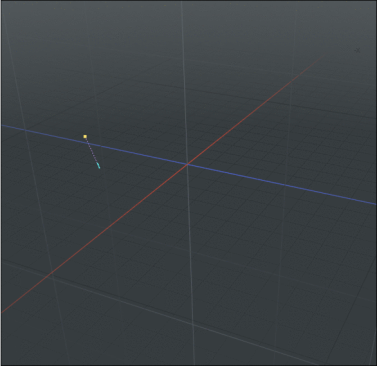Click where the dotted line crosses the blue axis
The image size is (377, 366).
pyautogui.click(x=88, y=144)
